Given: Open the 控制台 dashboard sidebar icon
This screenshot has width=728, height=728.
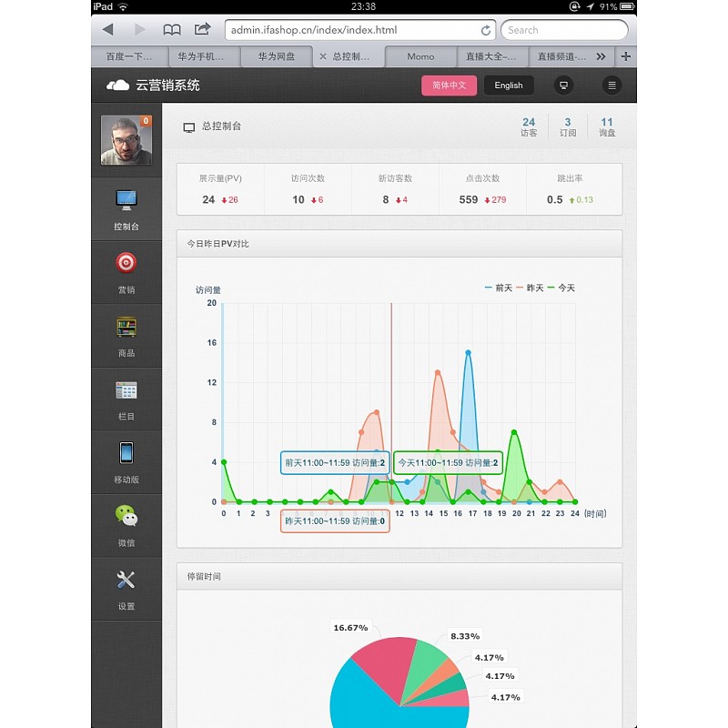Looking at the screenshot, I should coord(126,199).
